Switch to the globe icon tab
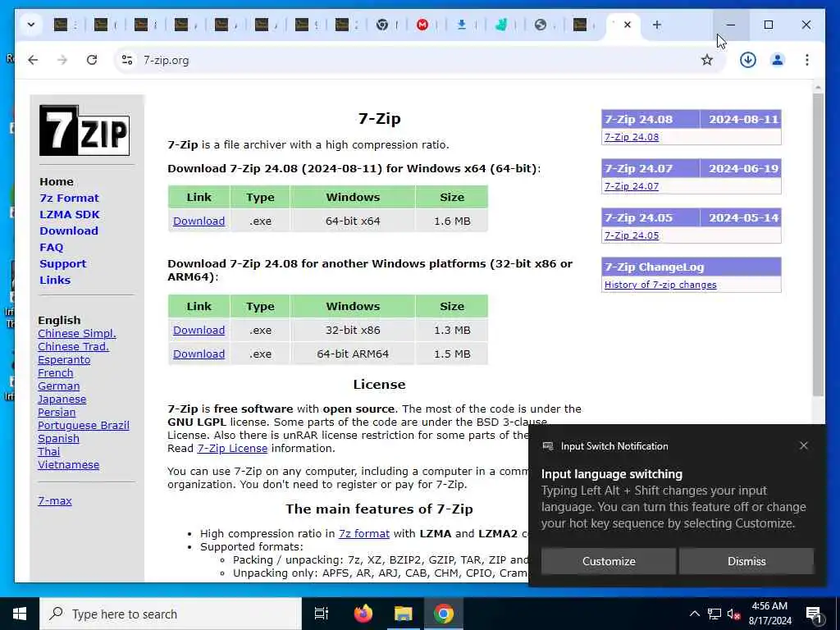Image resolution: width=840 pixels, height=630 pixels. tap(541, 25)
